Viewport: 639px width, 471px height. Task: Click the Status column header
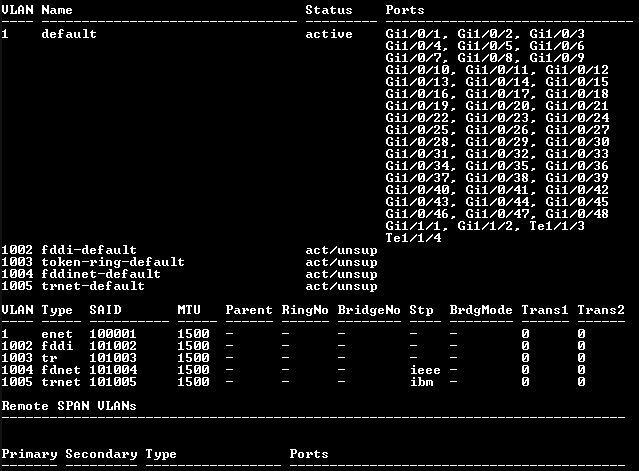(x=329, y=10)
